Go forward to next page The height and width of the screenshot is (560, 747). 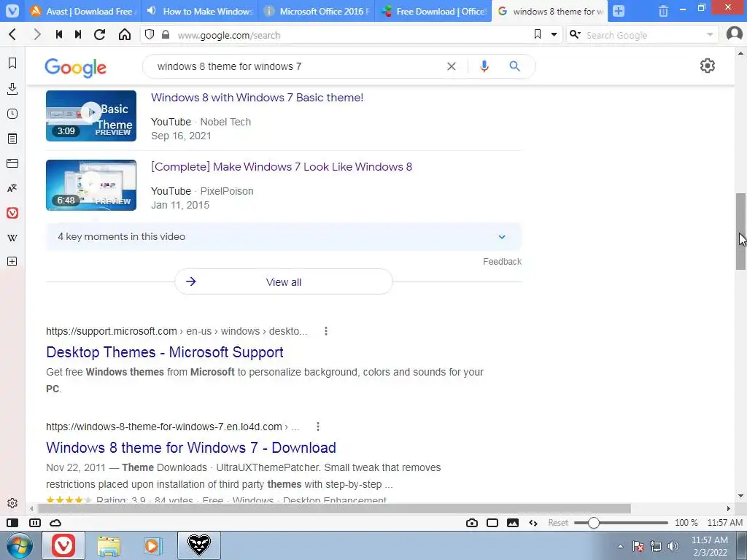(37, 34)
